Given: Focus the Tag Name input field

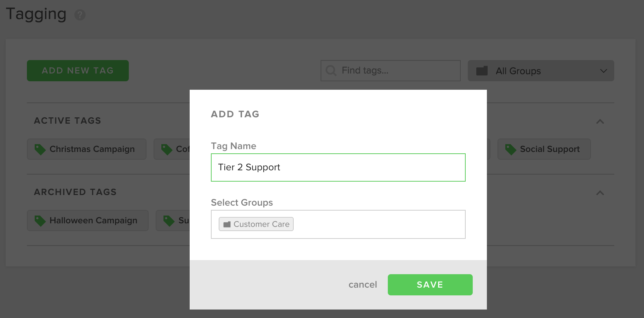Looking at the screenshot, I should pos(338,167).
